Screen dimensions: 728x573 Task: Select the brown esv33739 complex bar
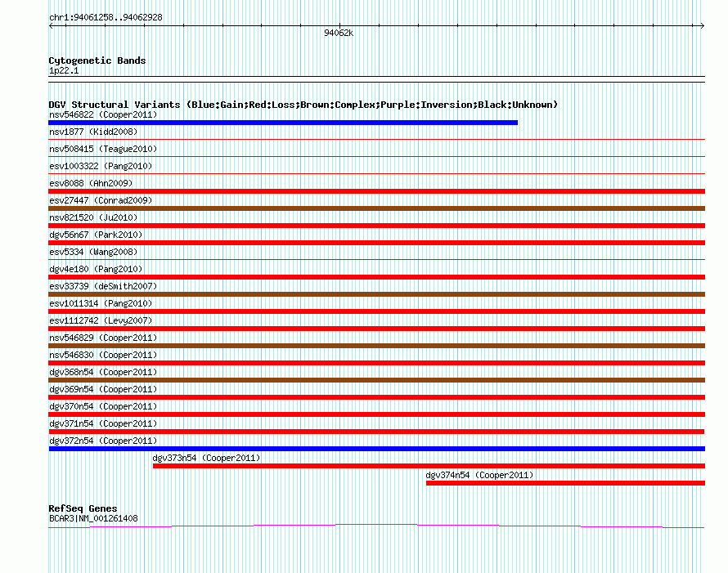click(377, 294)
